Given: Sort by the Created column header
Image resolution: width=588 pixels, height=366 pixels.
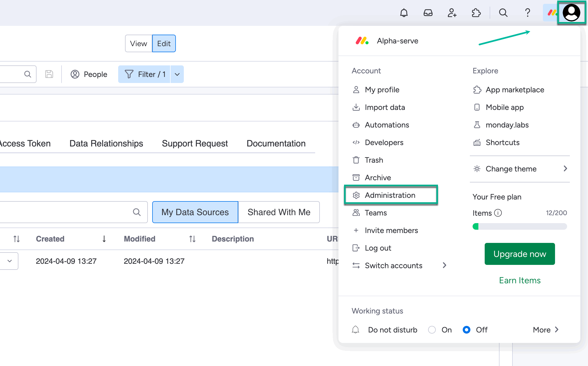Looking at the screenshot, I should pos(50,239).
